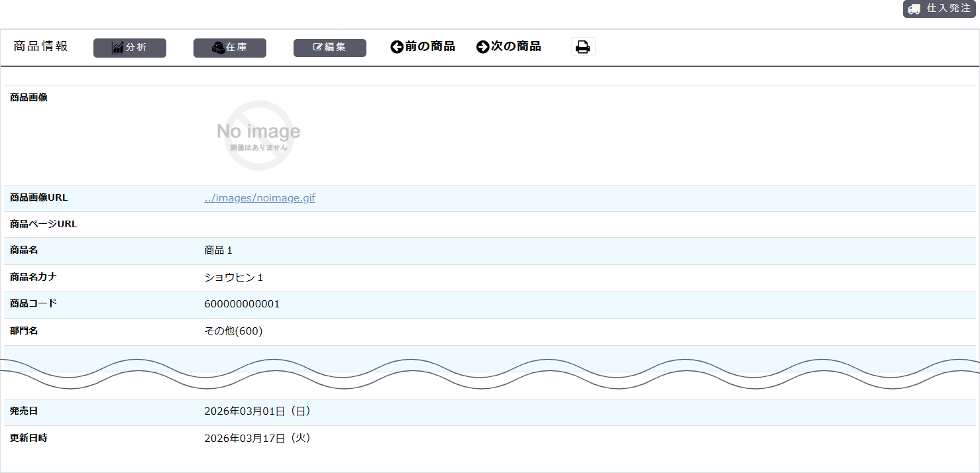Open the 在庫 inventory button
Image resolution: width=980 pixels, height=473 pixels.
click(x=230, y=48)
